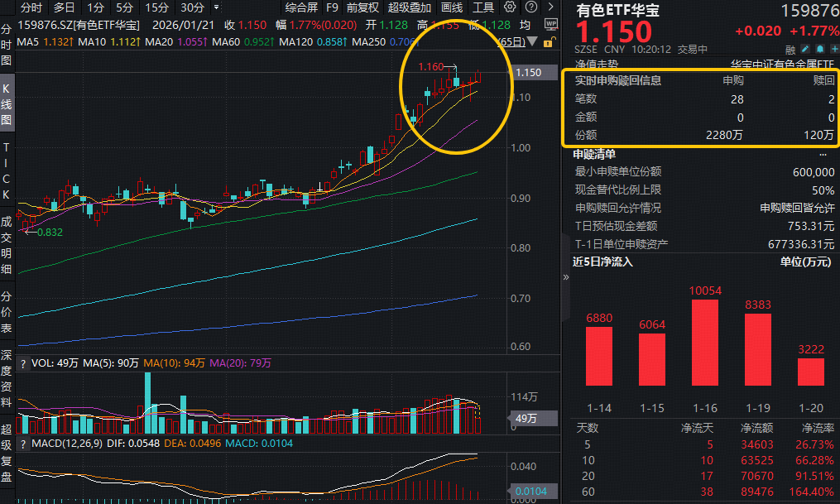Open 分价表 in left sidebar
This screenshot has width=840, height=504.
(7, 312)
